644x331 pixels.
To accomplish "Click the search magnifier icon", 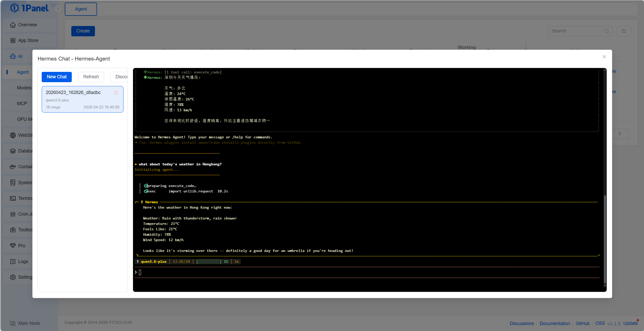I will click(607, 31).
